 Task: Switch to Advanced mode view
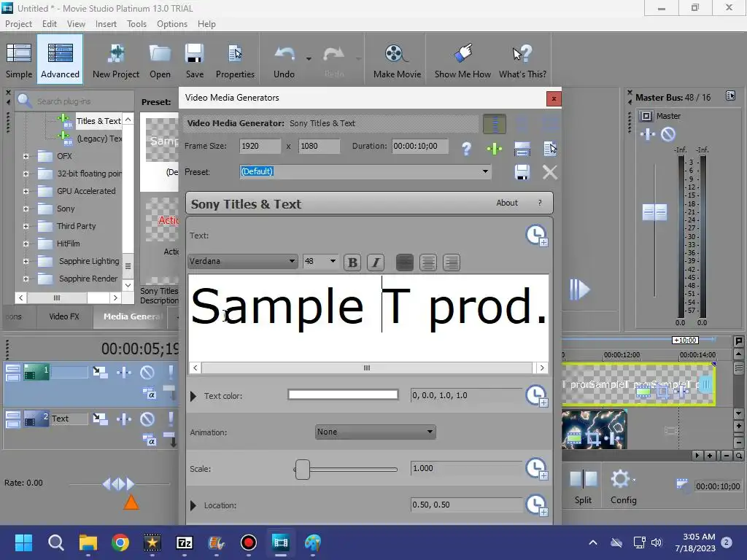click(60, 60)
